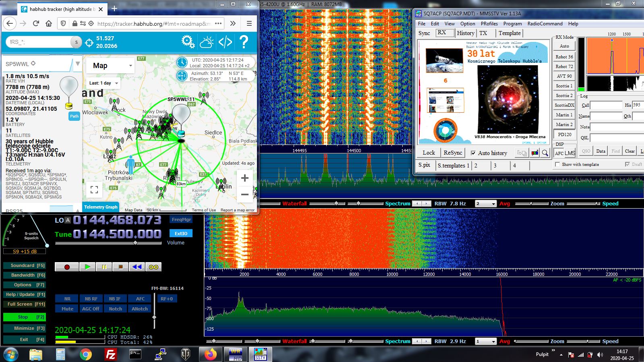This screenshot has height=362, width=644.
Task: Toggle NR noise reduction in HDSDR
Action: pos(67,299)
